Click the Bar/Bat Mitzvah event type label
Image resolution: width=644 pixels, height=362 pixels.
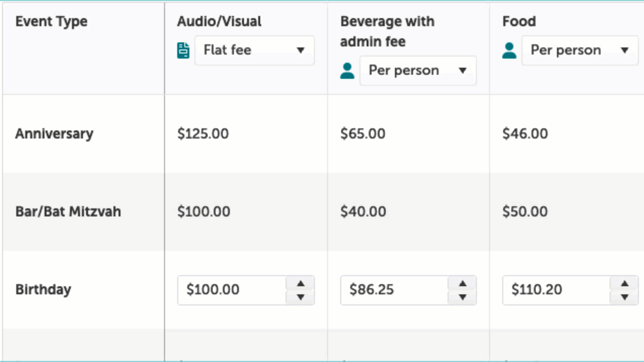68,212
